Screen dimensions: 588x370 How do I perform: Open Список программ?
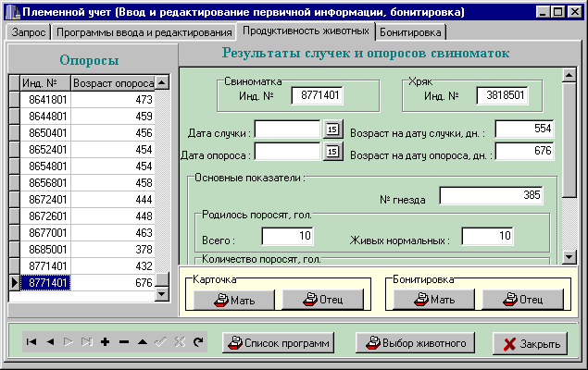278,342
